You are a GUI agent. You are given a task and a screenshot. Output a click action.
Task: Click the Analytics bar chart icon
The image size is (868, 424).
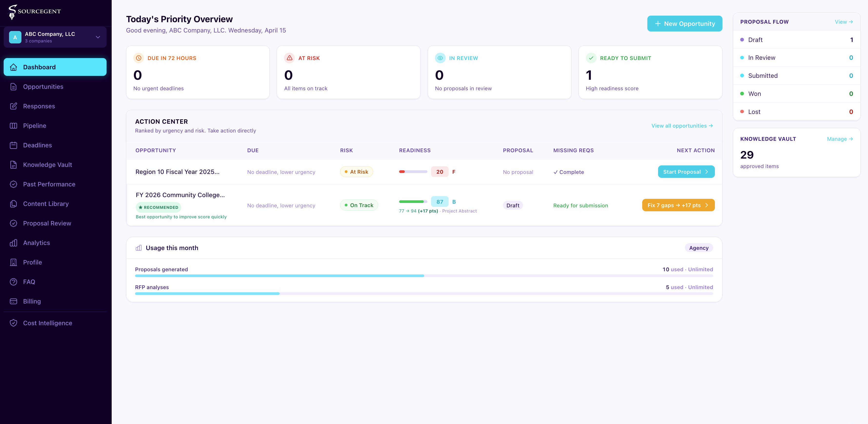(13, 243)
